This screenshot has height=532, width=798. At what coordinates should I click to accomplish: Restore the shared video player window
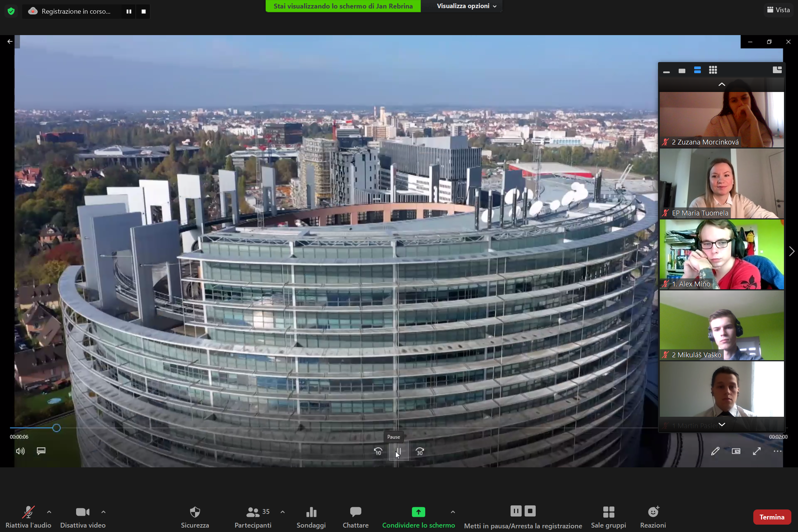(x=769, y=42)
